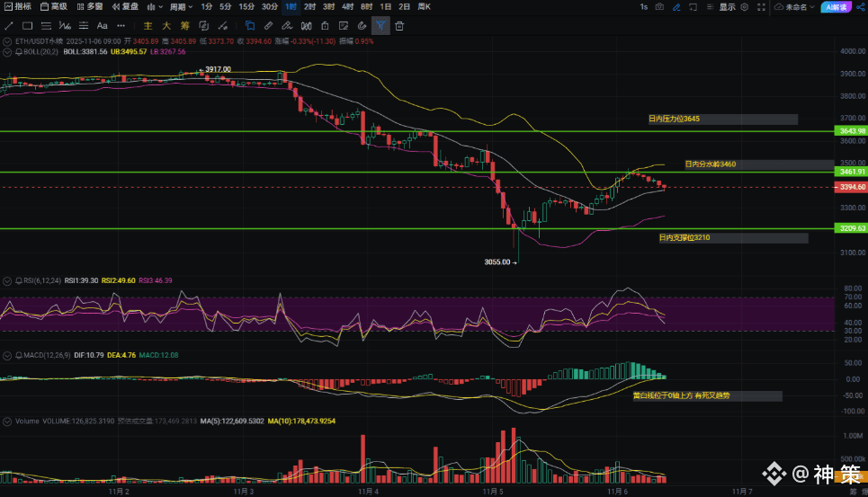Switch to the 4时 timeframe
Viewport: 868px width, 497px height.
tap(347, 7)
